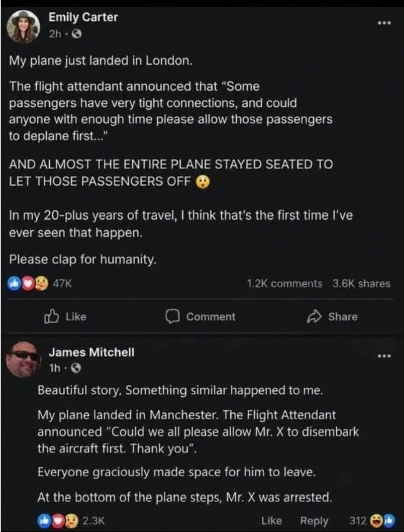Open James Mitchell's profile picture
Screen dimensions: 404x532
(23, 361)
